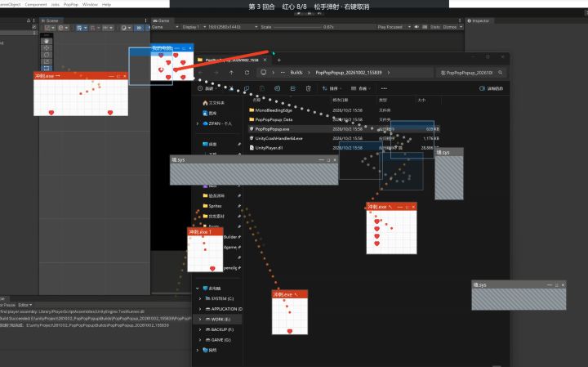Click PopPopPopup_20261002_155839 breadcrumb segment
This screenshot has height=367, width=588.
point(349,73)
